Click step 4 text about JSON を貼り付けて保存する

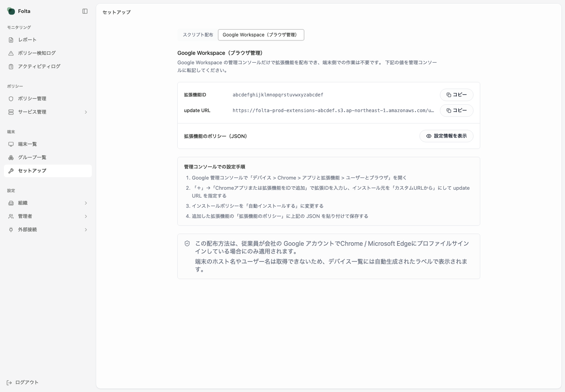point(280,216)
